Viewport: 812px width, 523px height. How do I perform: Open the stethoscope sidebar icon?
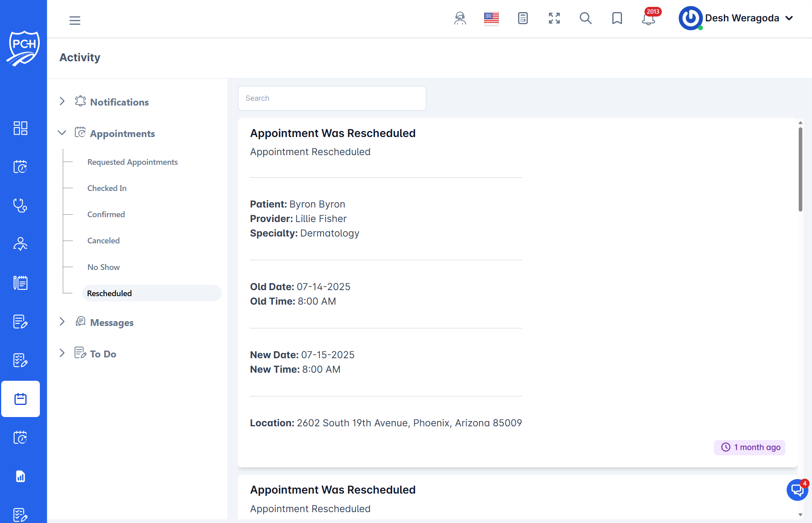coord(20,205)
